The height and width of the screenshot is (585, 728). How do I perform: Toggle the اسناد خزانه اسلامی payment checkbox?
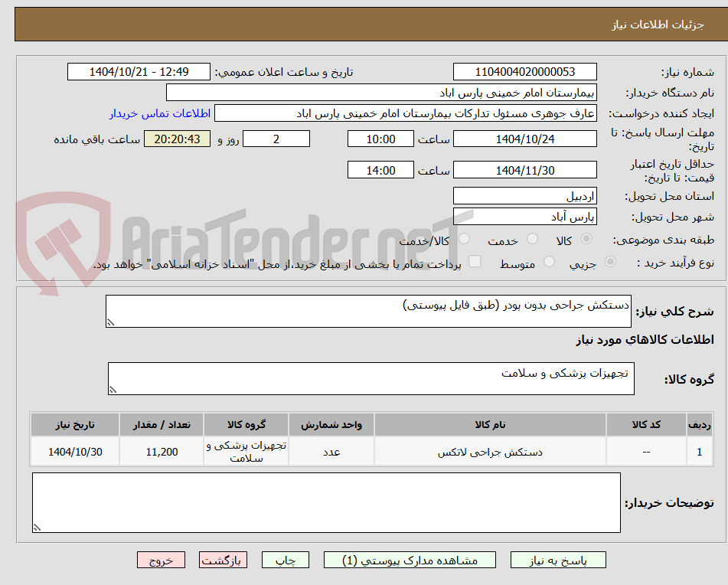[x=475, y=262]
